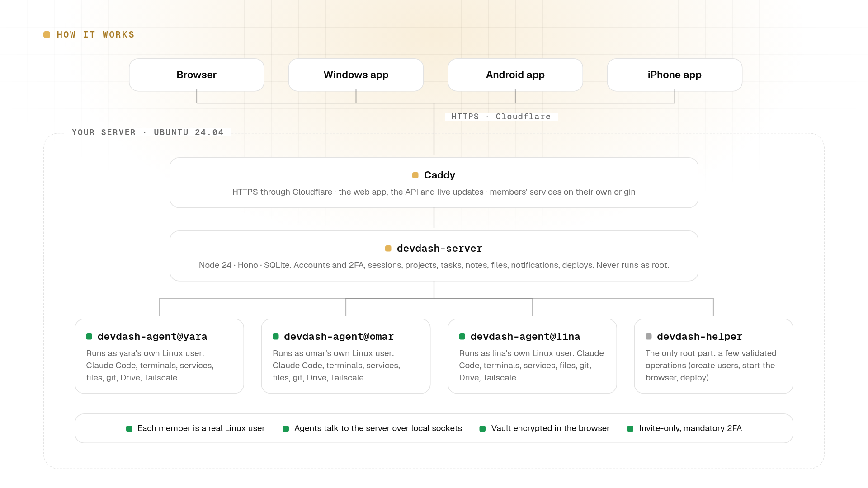Click green dot beside devdash-agent@yara
This screenshot has height=488, width=868.
[x=89, y=337]
